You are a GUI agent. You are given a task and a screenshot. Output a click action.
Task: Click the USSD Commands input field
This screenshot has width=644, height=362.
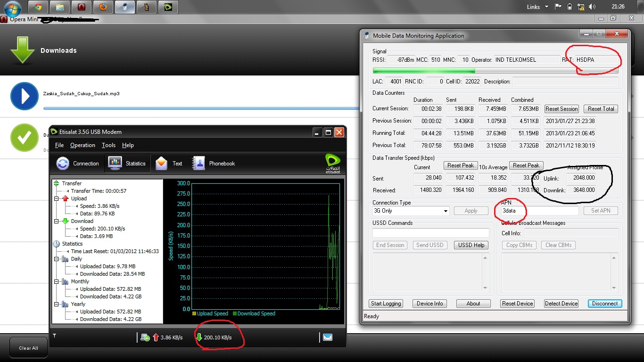(x=430, y=233)
